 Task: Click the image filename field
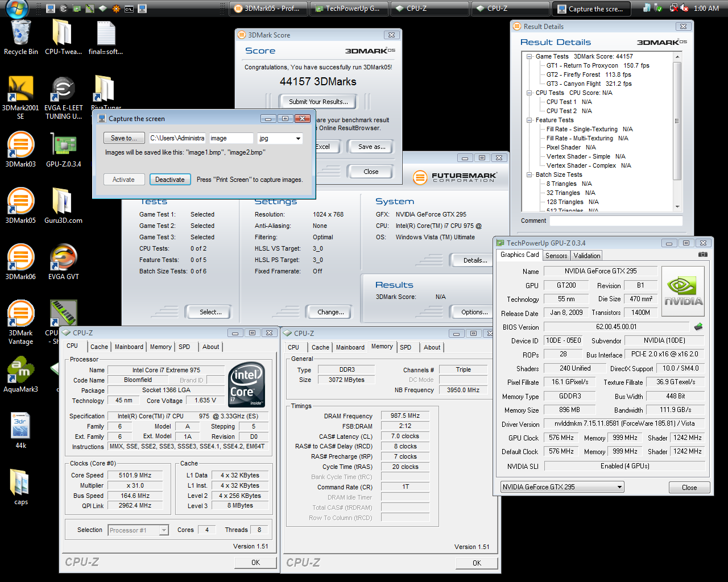click(231, 138)
